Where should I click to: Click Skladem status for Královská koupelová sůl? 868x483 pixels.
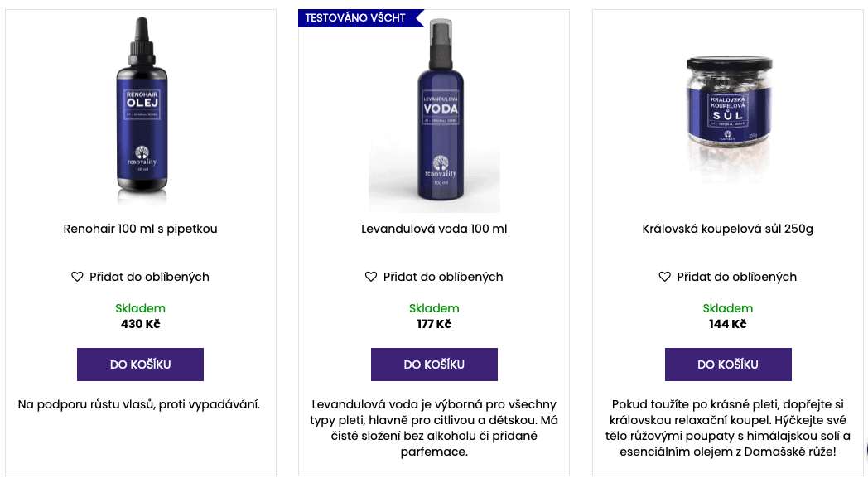[x=727, y=308]
